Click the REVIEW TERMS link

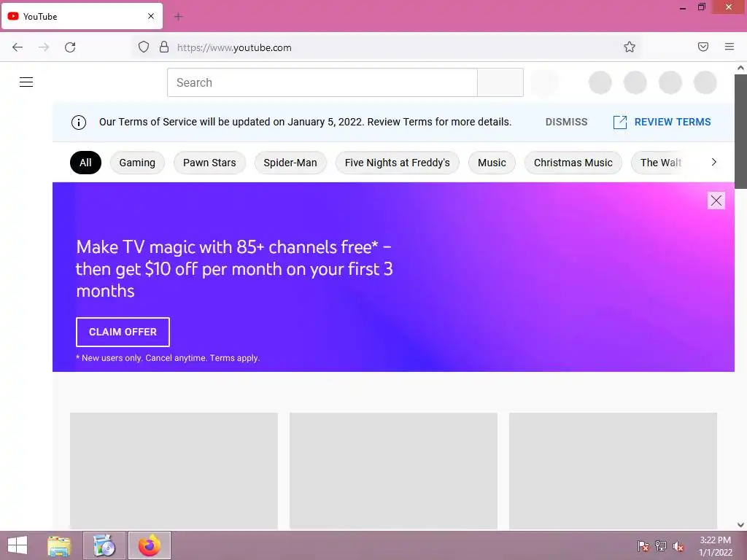(x=673, y=122)
